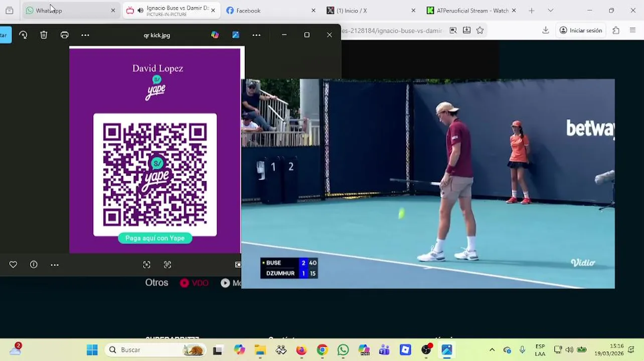Viewport: 644px width, 361px height.
Task: Open WhatsApp from the taskbar
Action: [343, 350]
